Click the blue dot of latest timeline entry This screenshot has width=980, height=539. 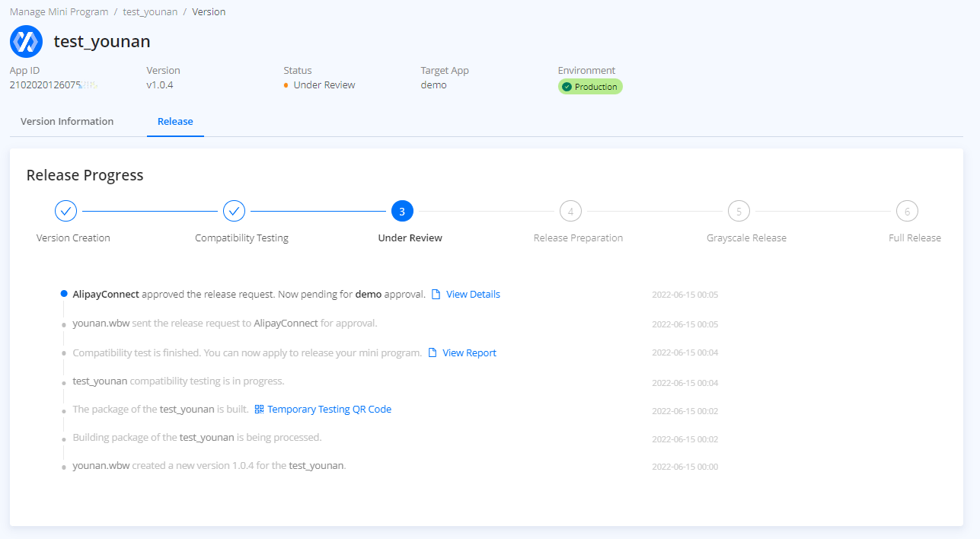[64, 294]
